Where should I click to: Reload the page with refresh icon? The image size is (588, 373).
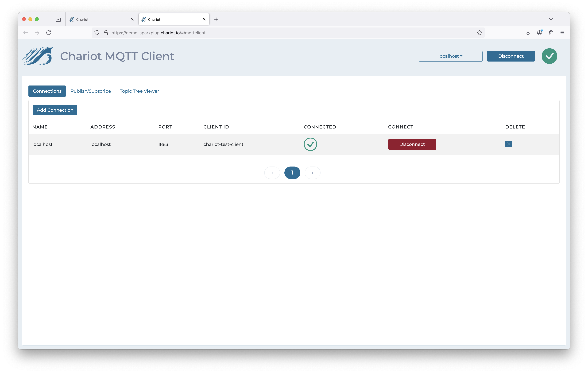(x=49, y=33)
